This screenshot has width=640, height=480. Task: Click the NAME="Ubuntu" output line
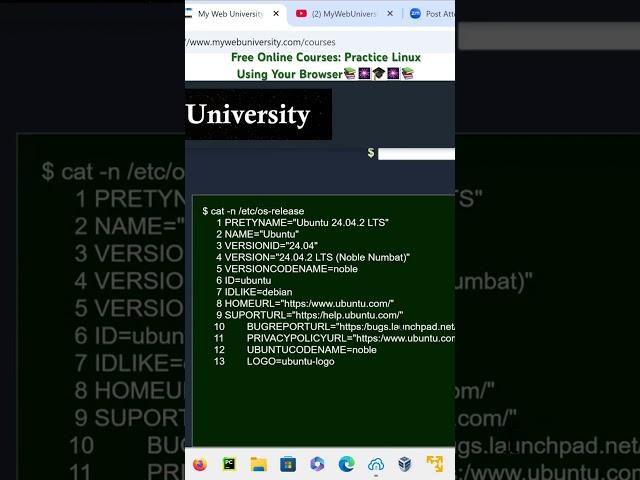tap(258, 234)
